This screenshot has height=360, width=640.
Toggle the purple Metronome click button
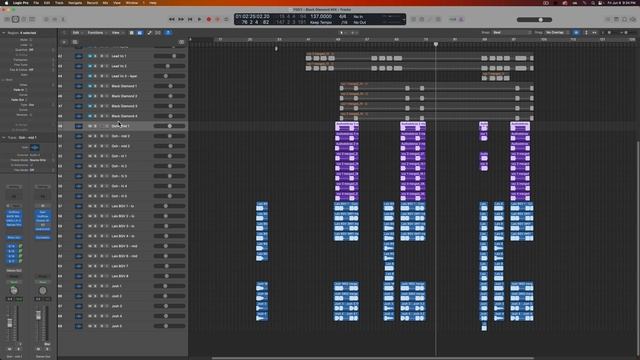pyautogui.click(x=462, y=19)
